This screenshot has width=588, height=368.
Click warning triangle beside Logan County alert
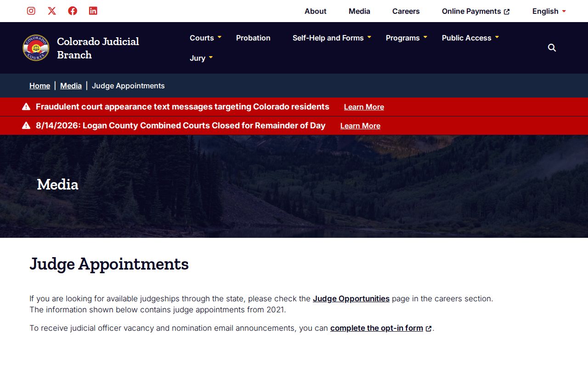pos(26,126)
